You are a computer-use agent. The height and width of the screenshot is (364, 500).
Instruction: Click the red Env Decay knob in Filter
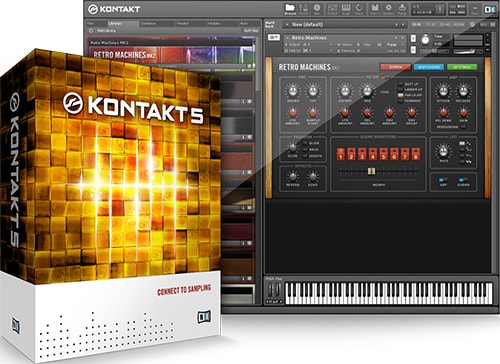click(412, 112)
